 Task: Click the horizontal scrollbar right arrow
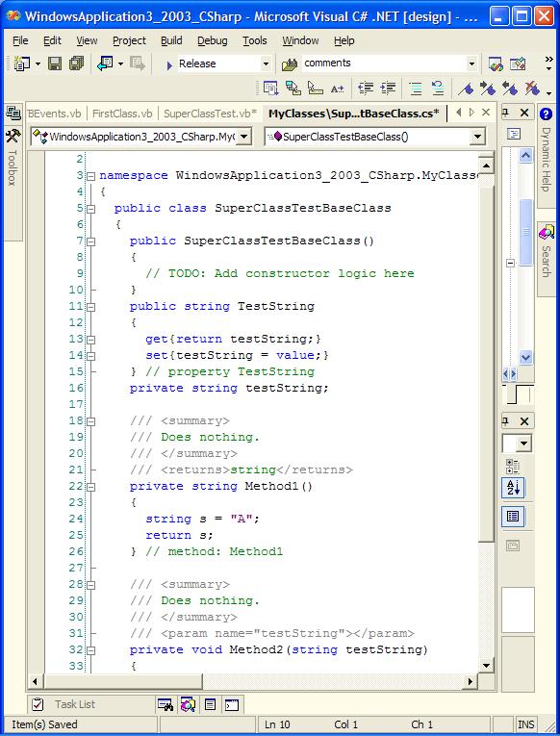(x=471, y=681)
